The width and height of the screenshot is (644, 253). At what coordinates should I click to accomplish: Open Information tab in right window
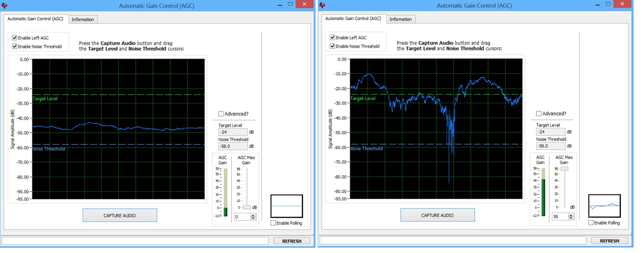401,19
